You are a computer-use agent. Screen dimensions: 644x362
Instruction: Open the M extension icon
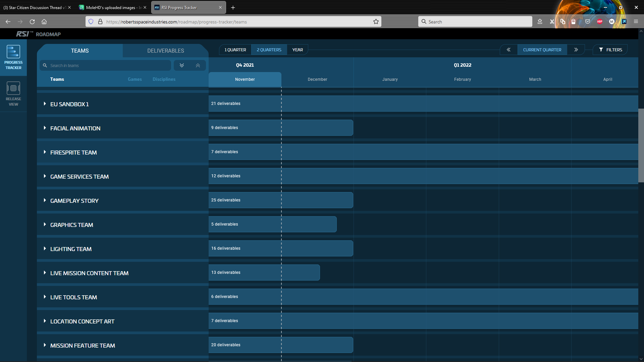pyautogui.click(x=612, y=22)
